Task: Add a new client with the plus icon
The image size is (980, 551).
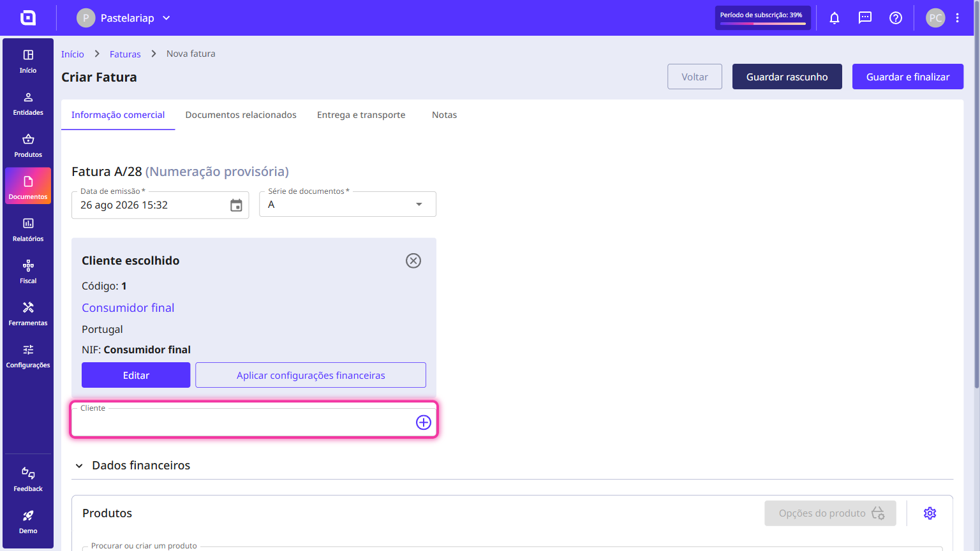Action: pos(424,422)
